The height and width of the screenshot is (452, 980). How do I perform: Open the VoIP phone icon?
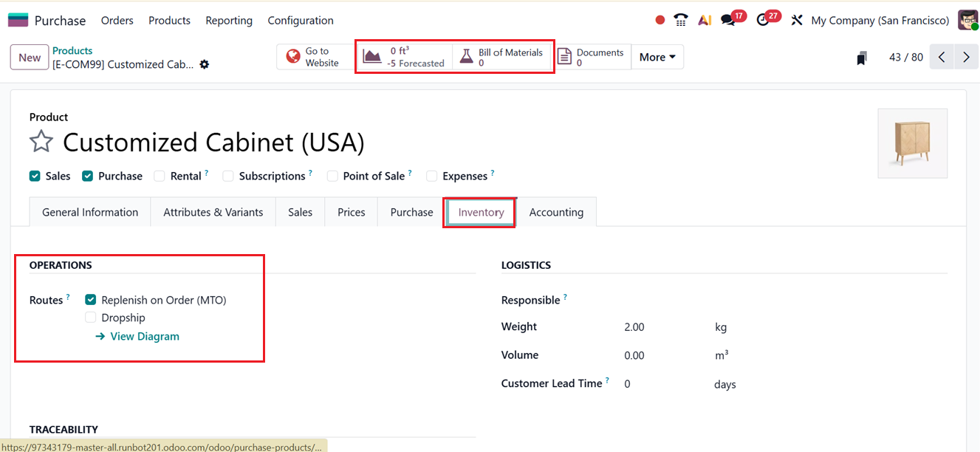[681, 20]
